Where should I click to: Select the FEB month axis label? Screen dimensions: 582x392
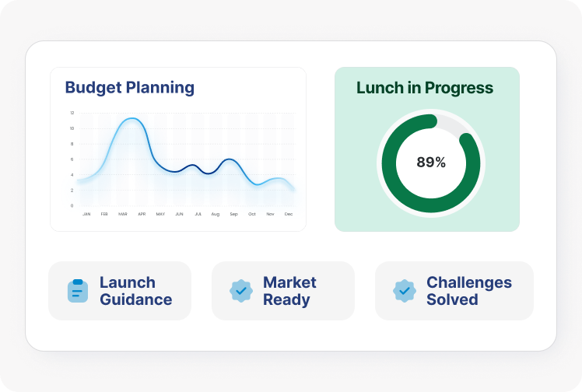104,214
